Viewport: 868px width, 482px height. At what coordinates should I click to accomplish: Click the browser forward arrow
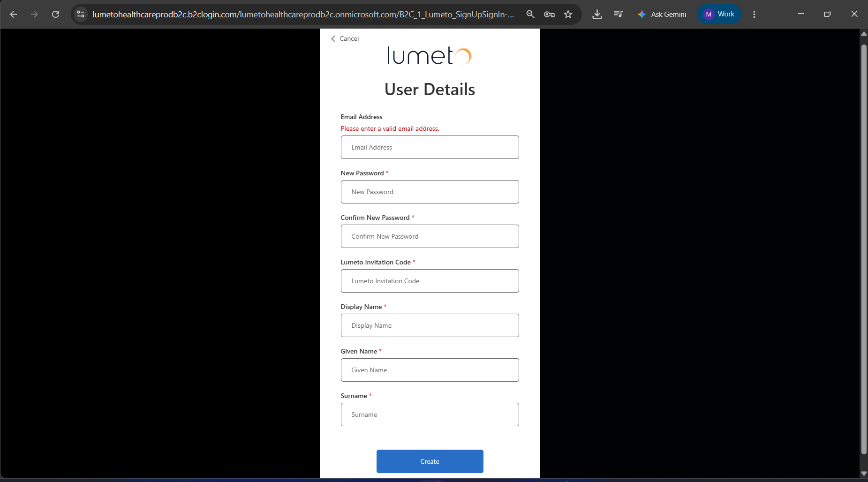click(34, 14)
